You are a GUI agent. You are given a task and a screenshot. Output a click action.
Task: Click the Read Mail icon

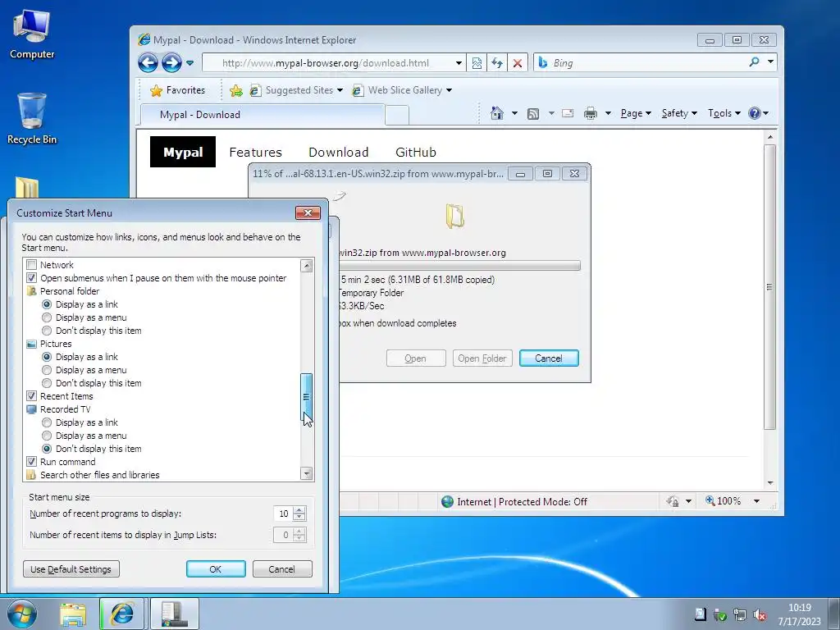click(568, 113)
